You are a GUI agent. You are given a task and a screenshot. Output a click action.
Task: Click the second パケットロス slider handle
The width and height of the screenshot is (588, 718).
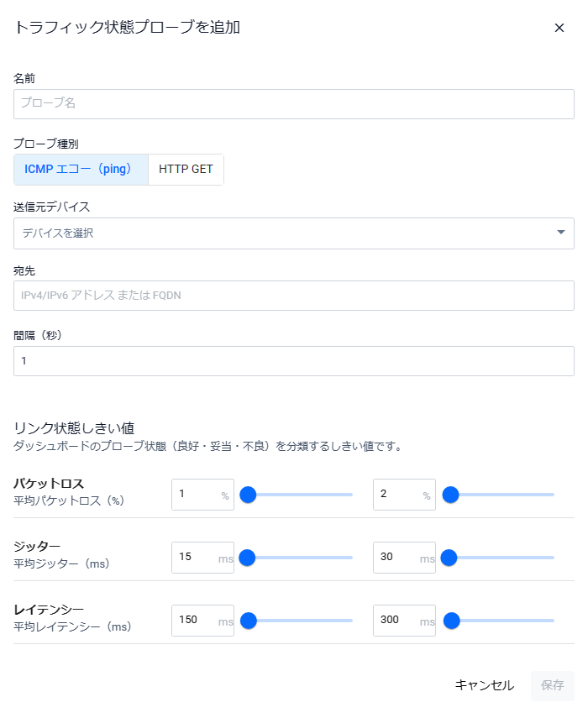tap(450, 495)
